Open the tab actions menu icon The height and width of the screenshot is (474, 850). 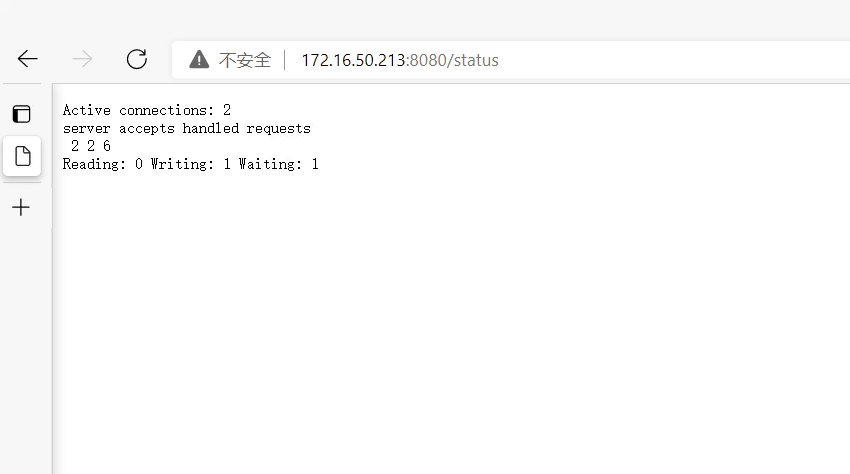point(22,114)
